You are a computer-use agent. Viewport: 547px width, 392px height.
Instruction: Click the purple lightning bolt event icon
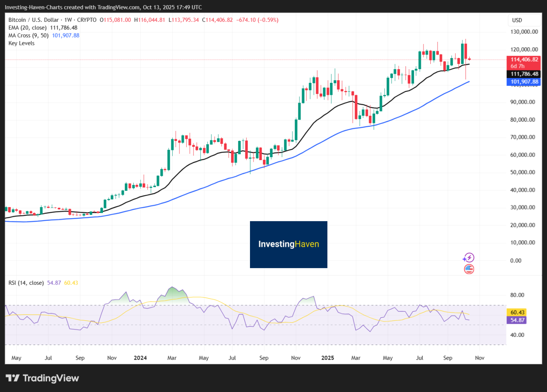pos(469,257)
